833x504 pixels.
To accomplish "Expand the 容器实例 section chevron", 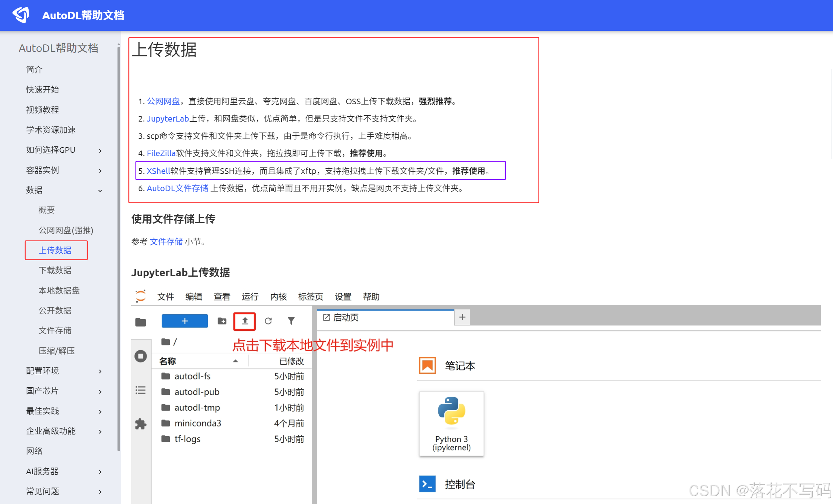I will click(x=100, y=171).
